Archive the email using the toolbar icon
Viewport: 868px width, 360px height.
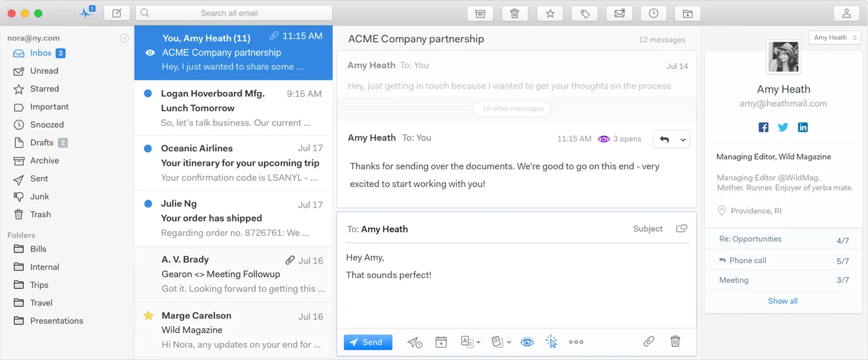(480, 14)
